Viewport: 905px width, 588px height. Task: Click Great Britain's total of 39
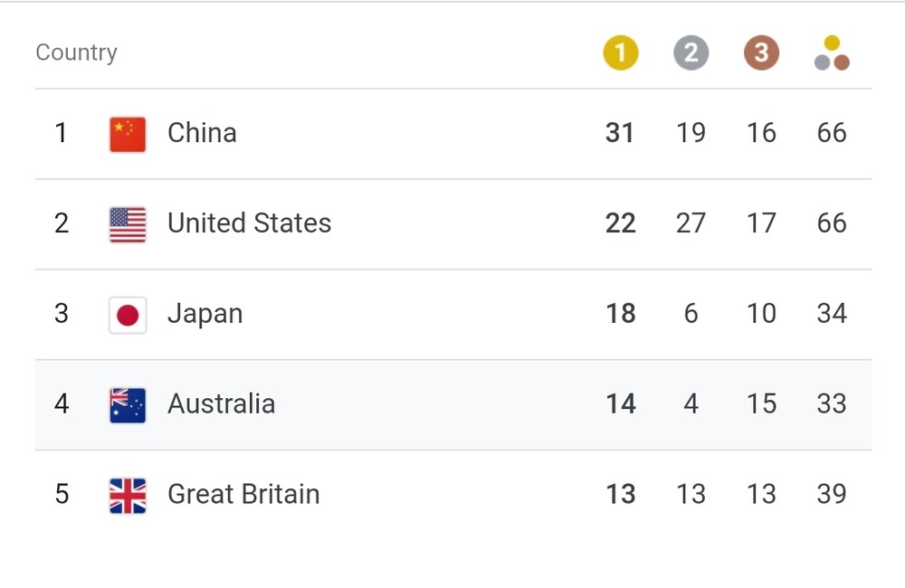tap(832, 495)
